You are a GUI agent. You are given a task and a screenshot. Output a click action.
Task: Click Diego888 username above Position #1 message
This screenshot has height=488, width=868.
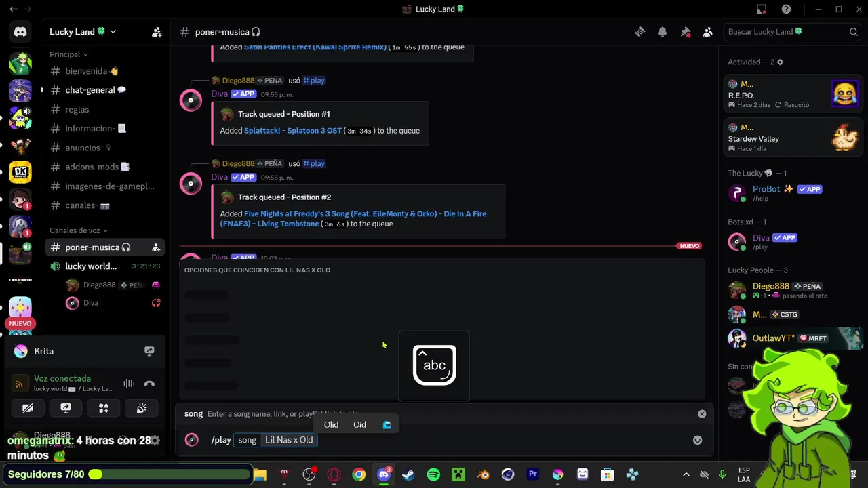pyautogui.click(x=238, y=80)
